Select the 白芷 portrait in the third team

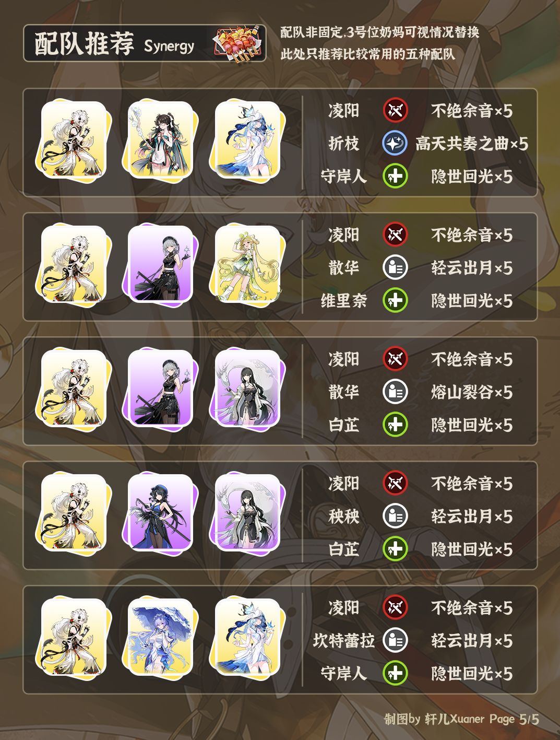tap(248, 388)
